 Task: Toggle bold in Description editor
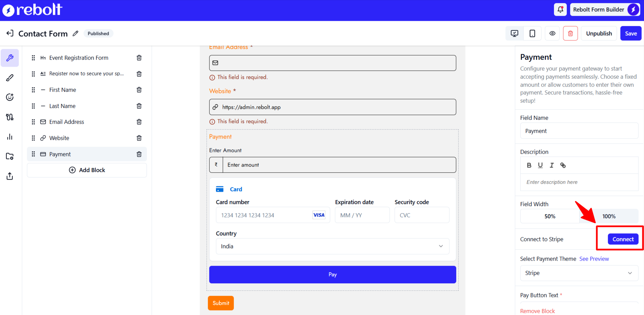[x=529, y=165]
